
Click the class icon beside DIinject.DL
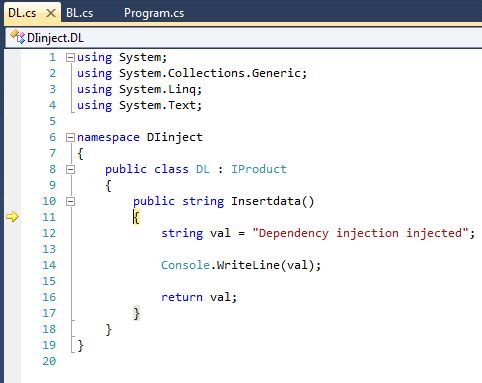point(17,37)
